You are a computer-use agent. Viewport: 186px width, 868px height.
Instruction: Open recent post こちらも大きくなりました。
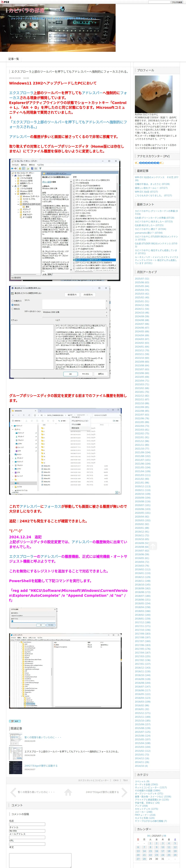point(153,195)
